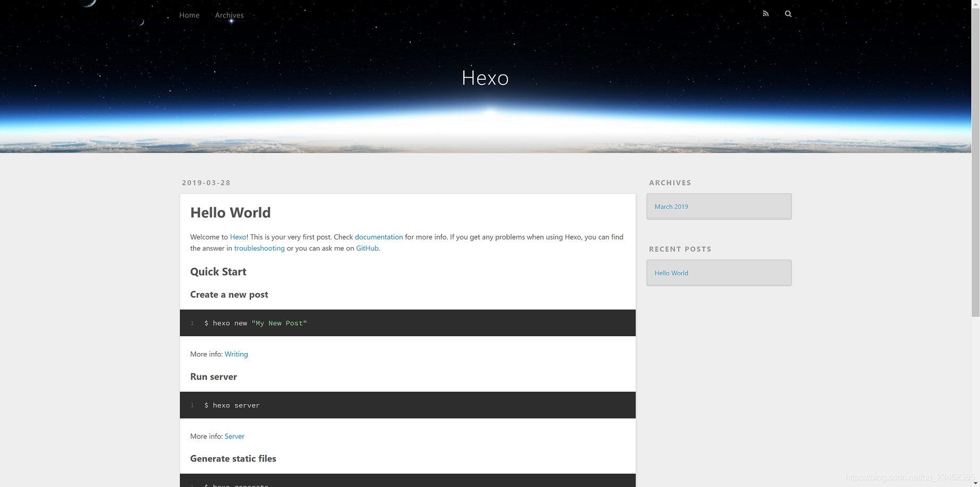
Task: Click the Generate static files heading
Action: [x=233, y=459]
